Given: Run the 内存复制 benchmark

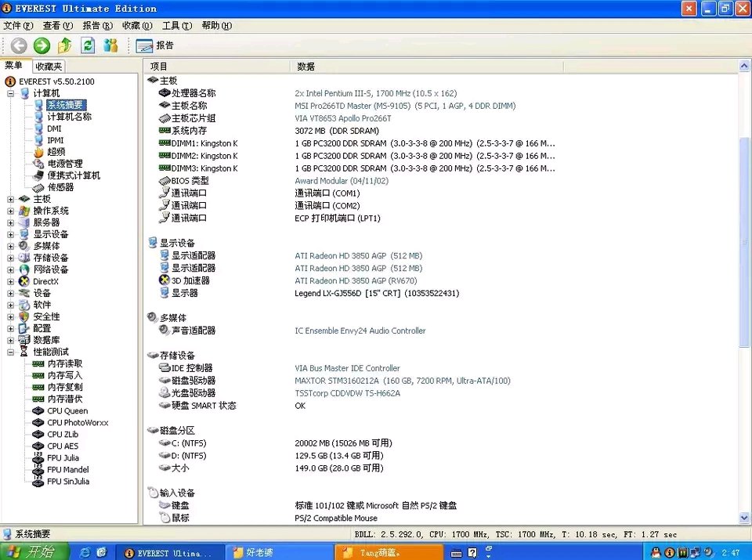Looking at the screenshot, I should pyautogui.click(x=65, y=387).
